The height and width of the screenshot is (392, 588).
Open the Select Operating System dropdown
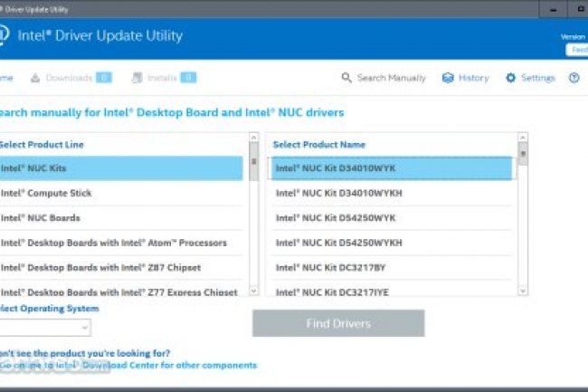(x=45, y=328)
